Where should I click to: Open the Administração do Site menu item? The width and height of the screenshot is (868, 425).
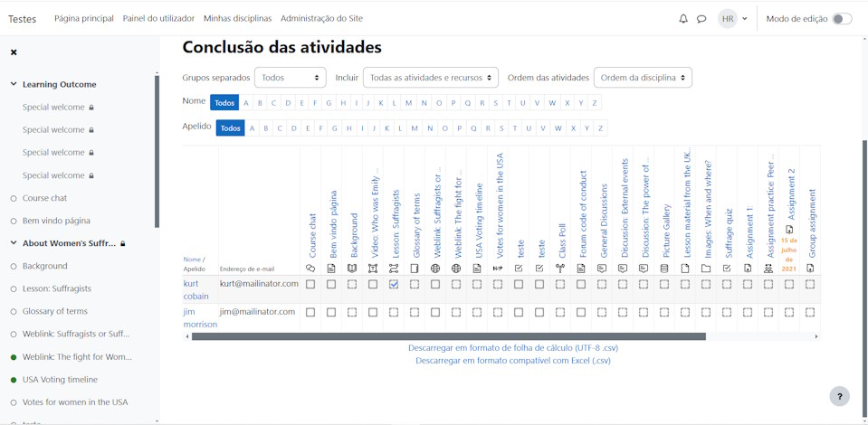pos(321,18)
